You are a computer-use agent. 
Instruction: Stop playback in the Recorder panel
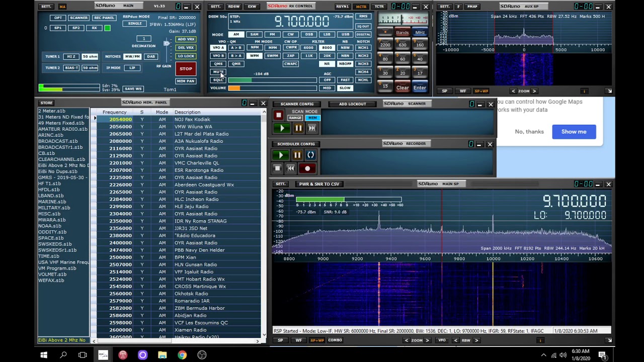[x=277, y=168]
